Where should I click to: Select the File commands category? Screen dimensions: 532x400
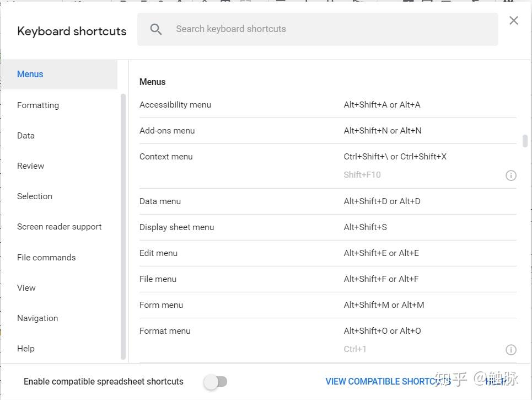pos(46,258)
